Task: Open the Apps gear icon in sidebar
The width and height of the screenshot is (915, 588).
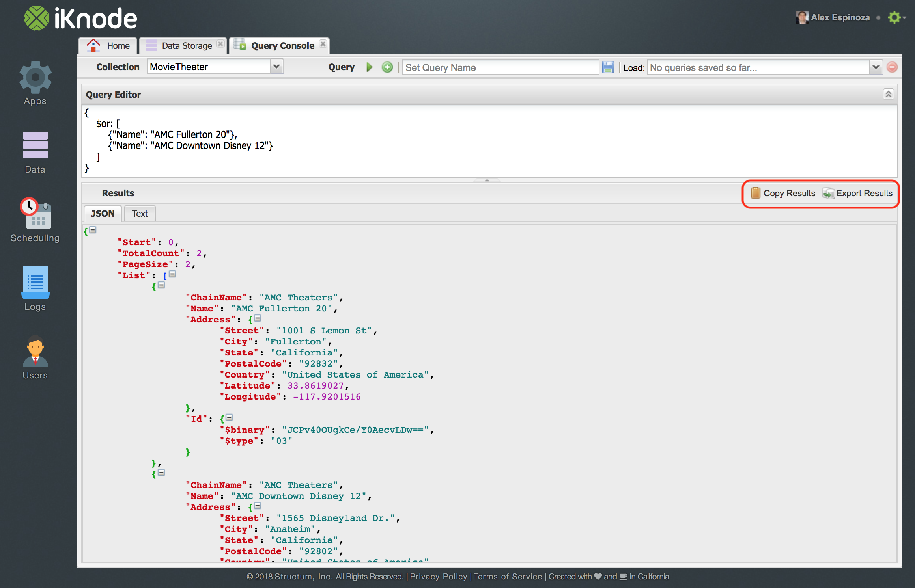Action: [x=35, y=78]
